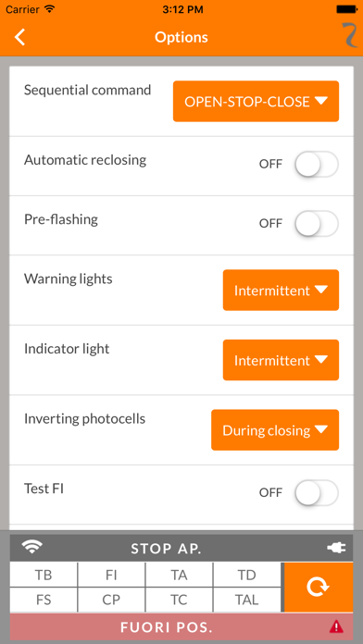Select the FI status cell
The height and width of the screenshot is (644, 363).
[x=111, y=575]
